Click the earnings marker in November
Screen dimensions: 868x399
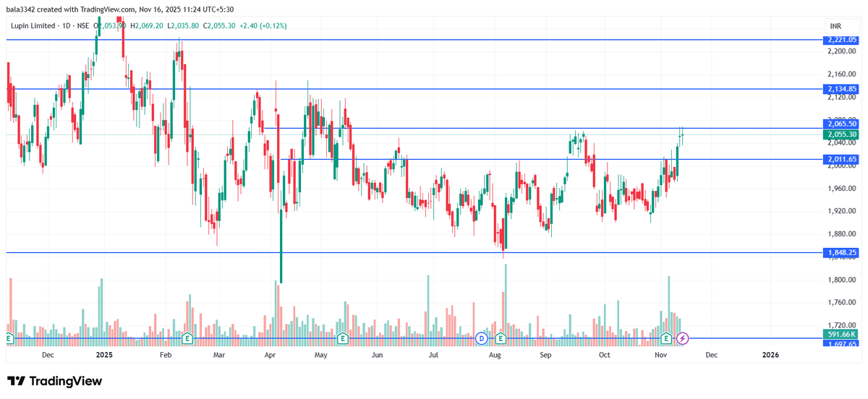coord(667,338)
